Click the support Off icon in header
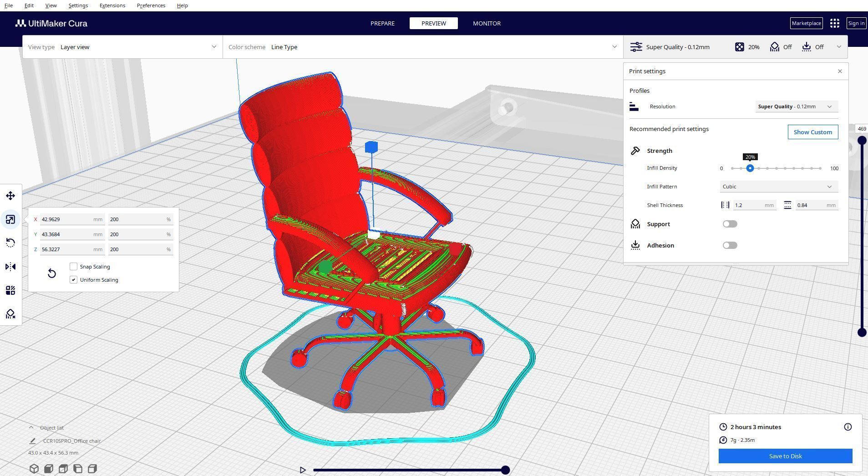868x476 pixels. (774, 47)
